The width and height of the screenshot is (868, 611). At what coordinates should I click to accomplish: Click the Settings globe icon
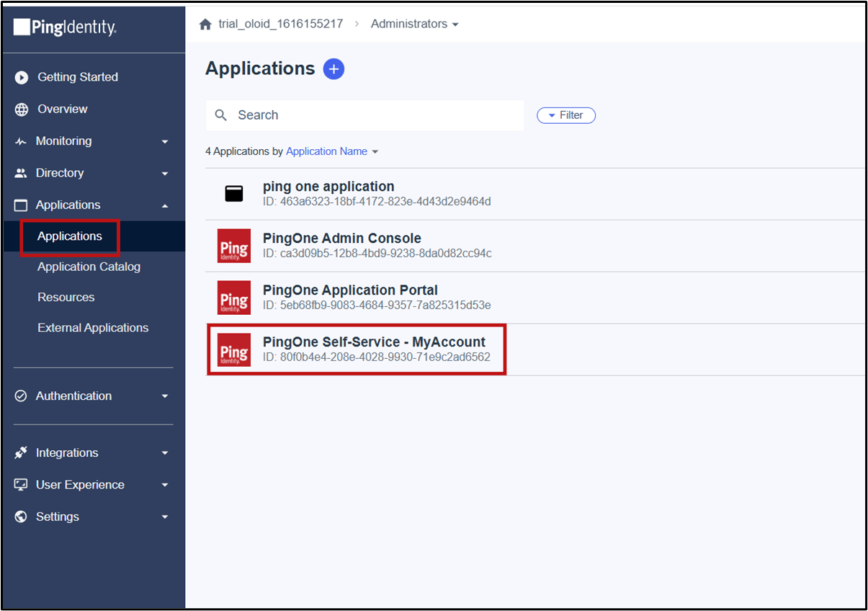[21, 517]
